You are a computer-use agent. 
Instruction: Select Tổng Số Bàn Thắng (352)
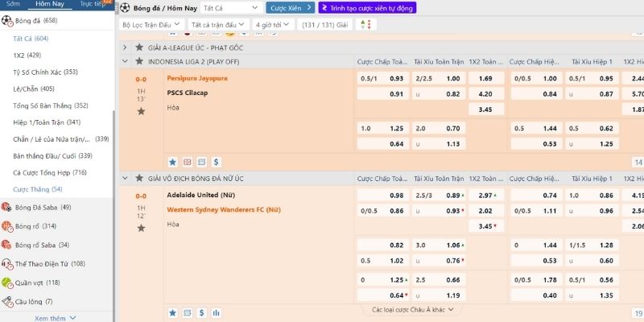[51, 105]
